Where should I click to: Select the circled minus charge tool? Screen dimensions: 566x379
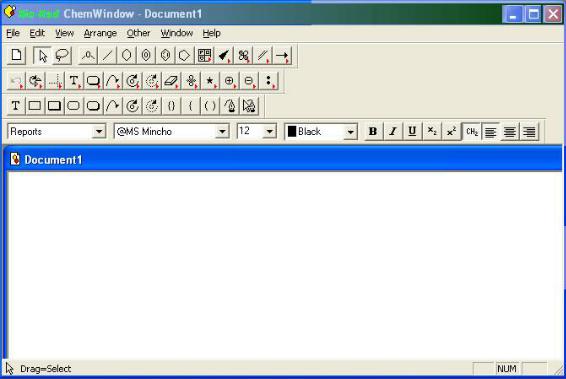[x=249, y=81]
